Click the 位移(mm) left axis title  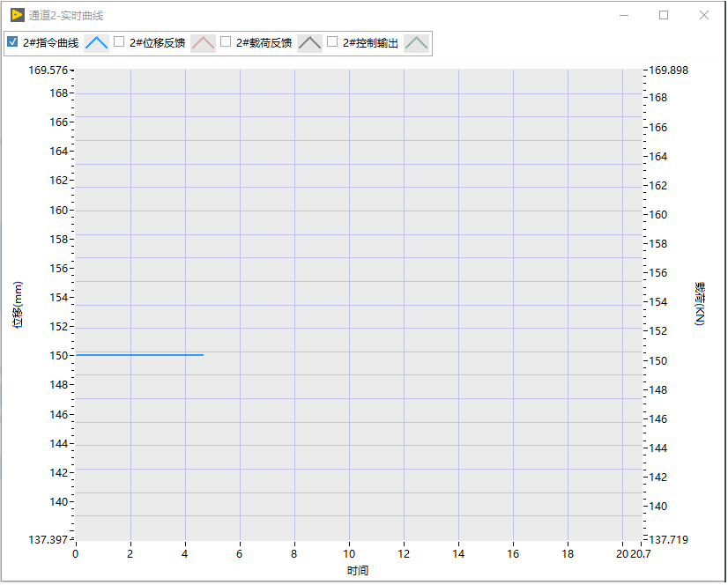(x=18, y=304)
